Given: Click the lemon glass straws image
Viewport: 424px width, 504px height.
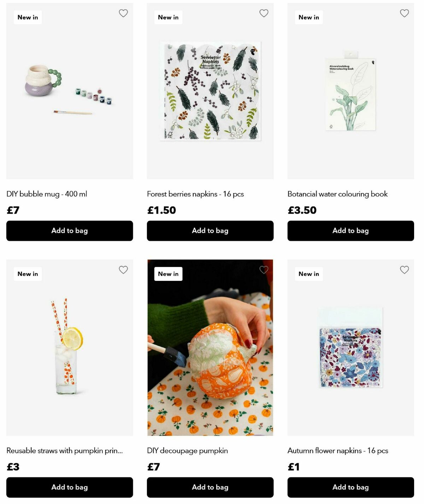Looking at the screenshot, I should tap(70, 348).
